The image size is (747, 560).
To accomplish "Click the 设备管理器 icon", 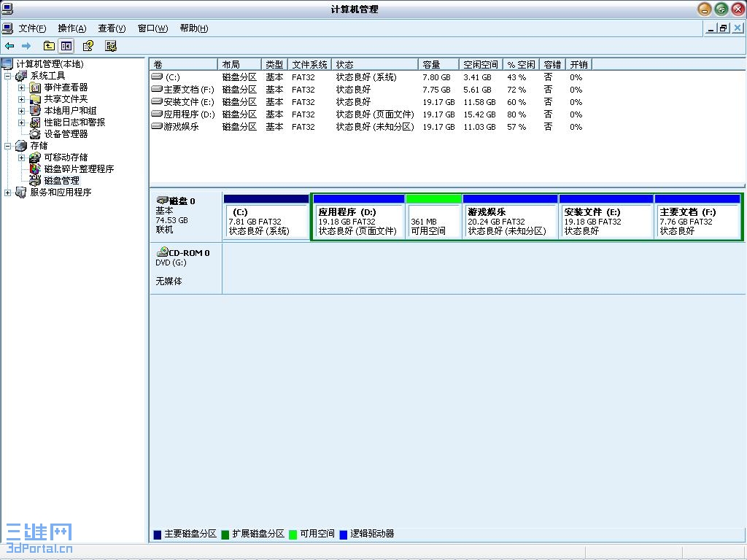I will (x=35, y=134).
